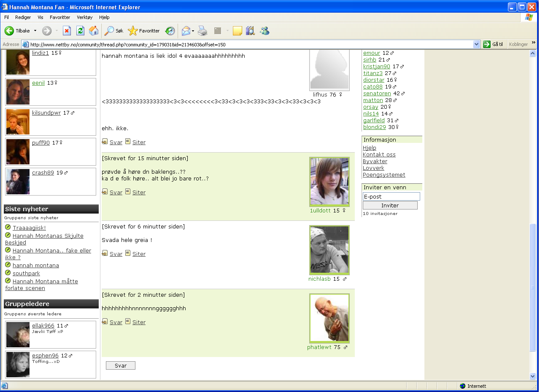
Task: Click the vertical scrollbar thumb
Action: [533, 287]
